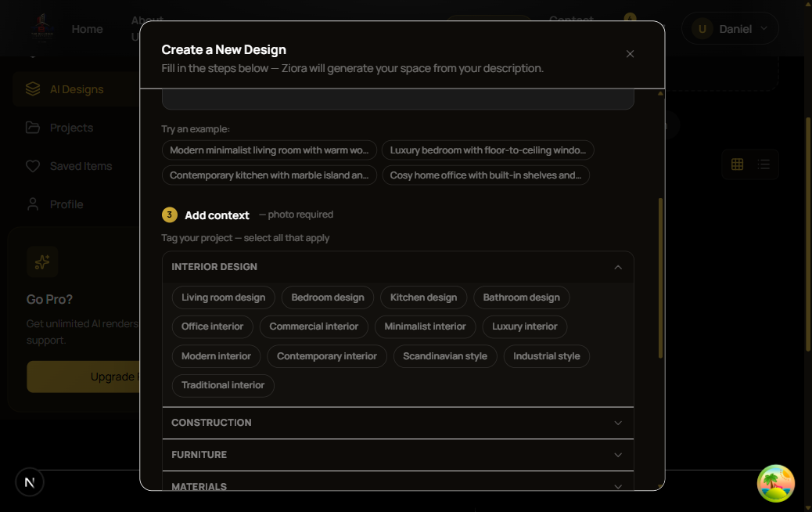This screenshot has width=812, height=512.
Task: Open the Home nav item
Action: pyautogui.click(x=87, y=29)
